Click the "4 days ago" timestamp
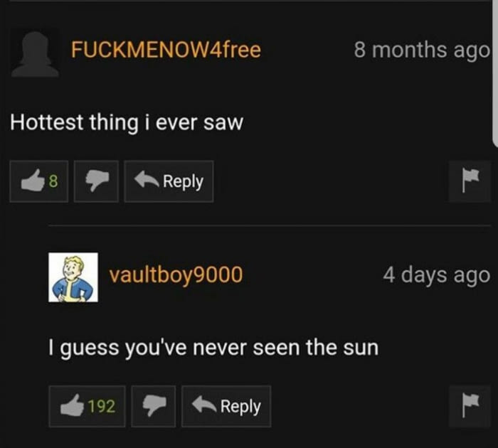This screenshot has height=448, width=498. [436, 275]
